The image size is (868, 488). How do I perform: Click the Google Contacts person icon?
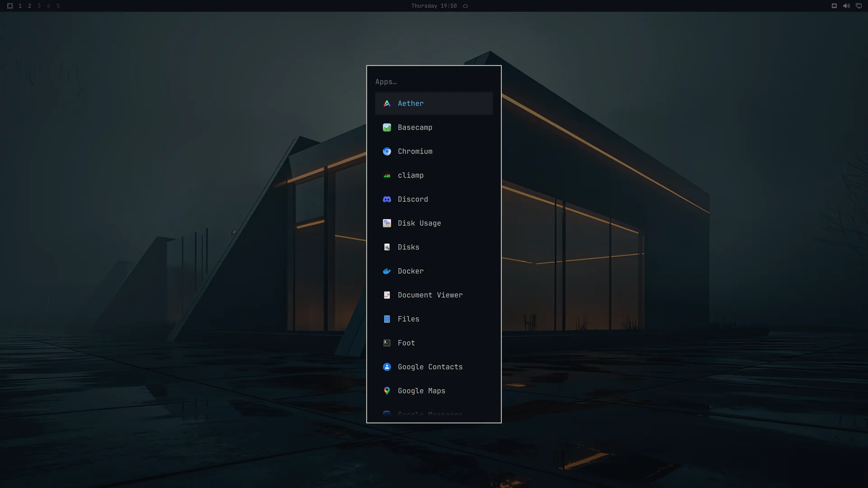tap(387, 367)
